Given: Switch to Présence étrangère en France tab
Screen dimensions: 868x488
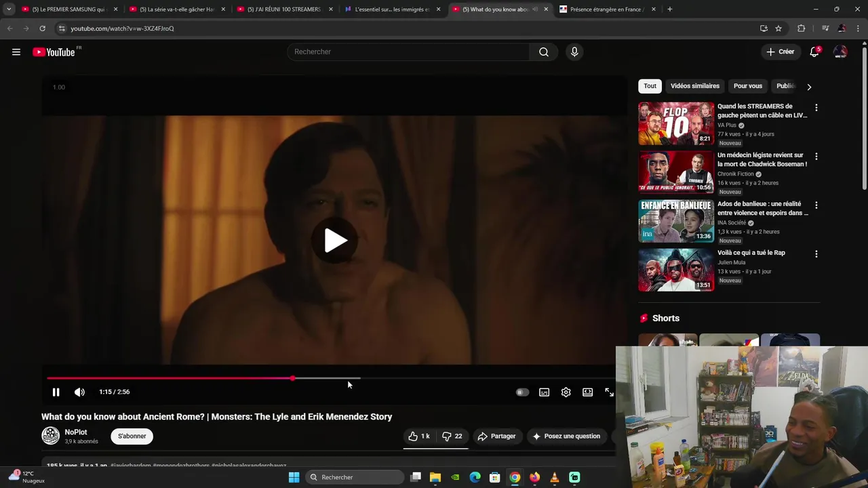Looking at the screenshot, I should click(607, 9).
